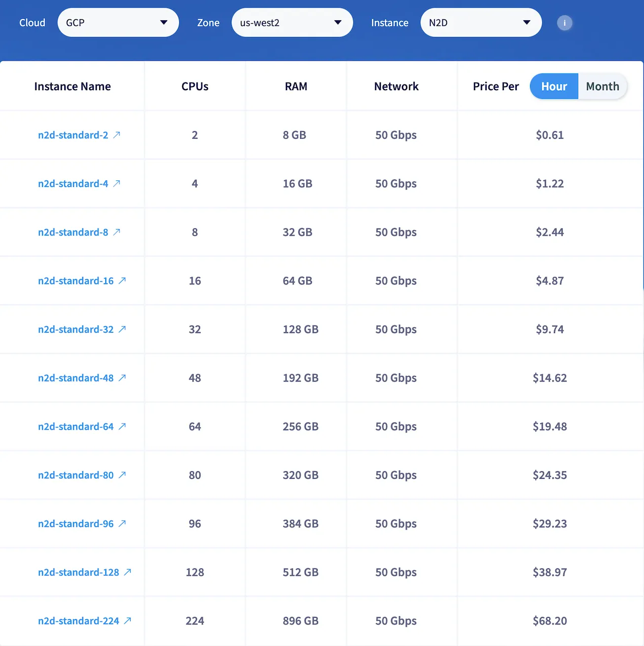Viewport: 644px width, 646px height.
Task: Click the CPUs column header
Action: click(194, 86)
